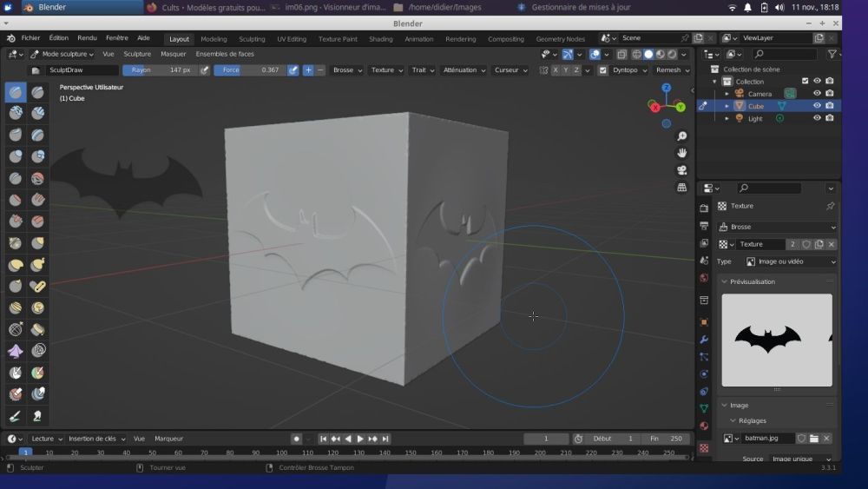
Task: Click the zoom magnifier in the viewport
Action: point(682,136)
